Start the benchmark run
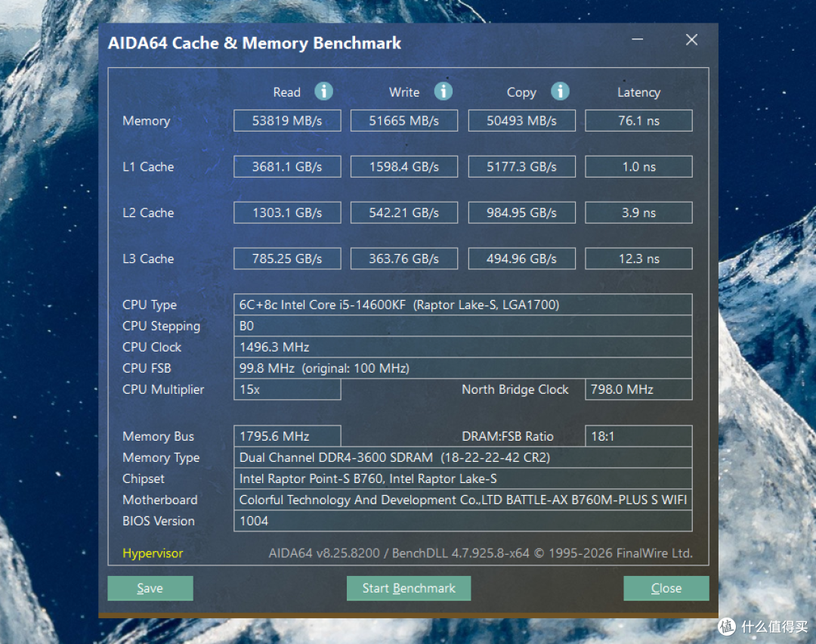Viewport: 816px width, 644px height. click(409, 588)
